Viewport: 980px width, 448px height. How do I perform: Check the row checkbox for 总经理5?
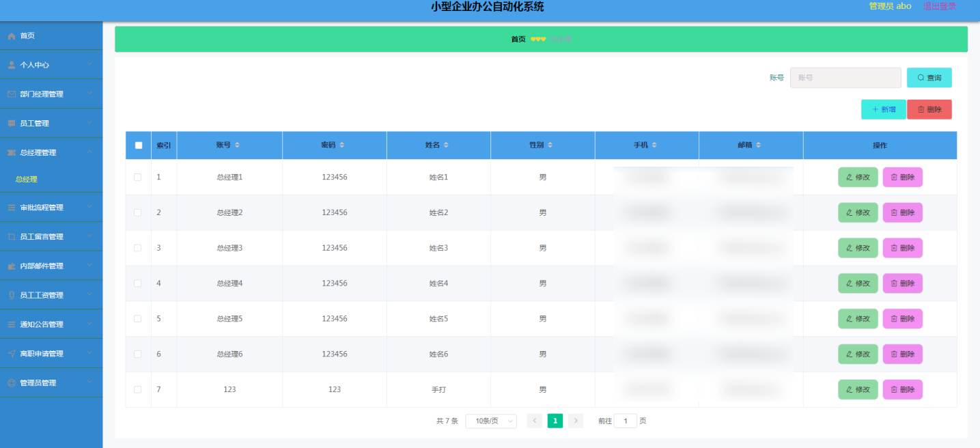point(138,319)
